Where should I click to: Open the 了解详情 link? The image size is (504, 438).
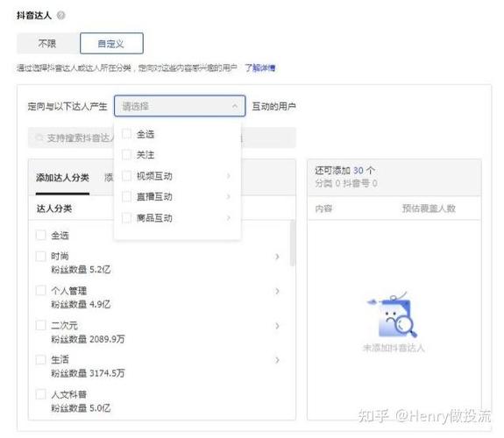point(259,67)
